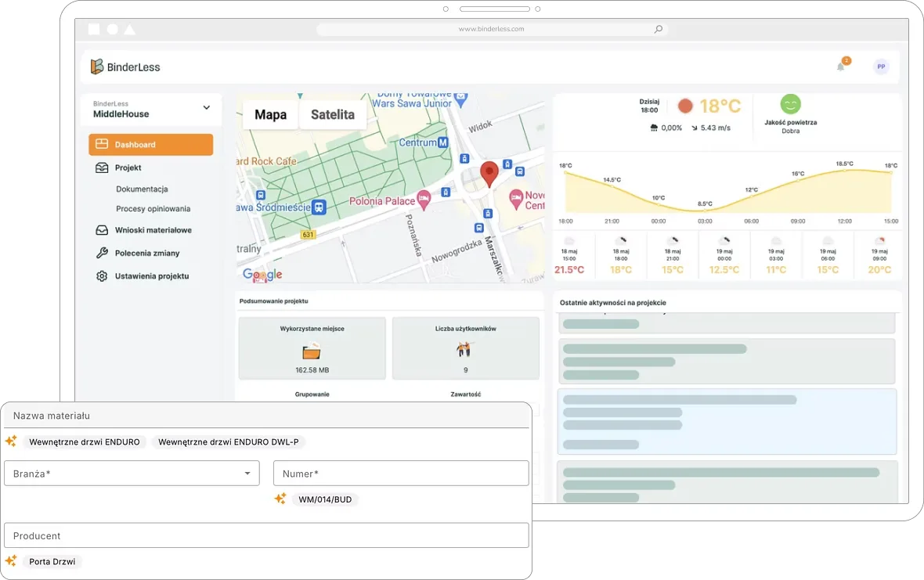This screenshot has width=924, height=580.
Task: Go to Polecenia zmiany section
Action: pyautogui.click(x=147, y=253)
